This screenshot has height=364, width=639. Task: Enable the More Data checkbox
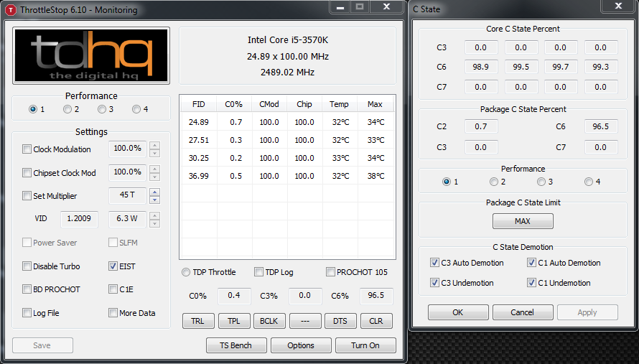(x=113, y=312)
